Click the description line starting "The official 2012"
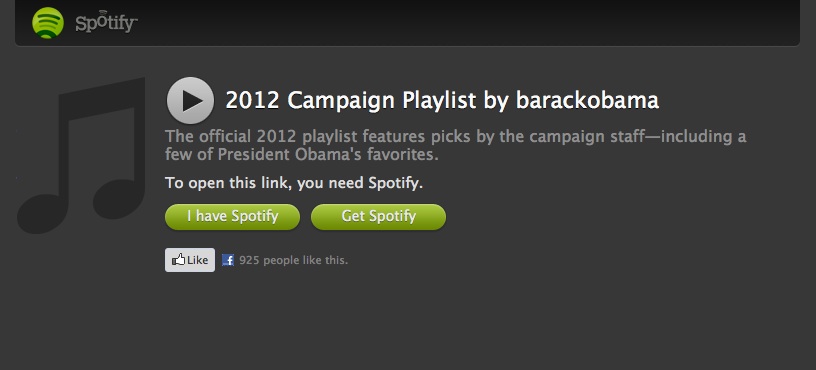This screenshot has height=370, width=816. coord(455,137)
